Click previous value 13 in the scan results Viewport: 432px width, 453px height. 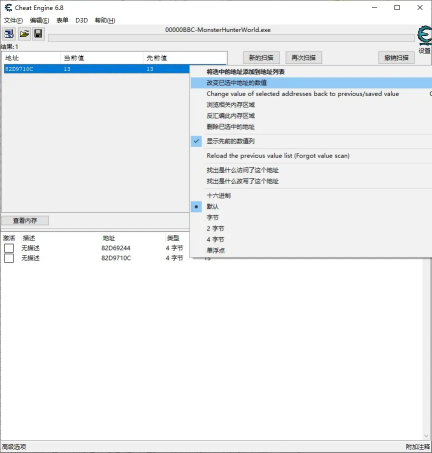coord(150,69)
